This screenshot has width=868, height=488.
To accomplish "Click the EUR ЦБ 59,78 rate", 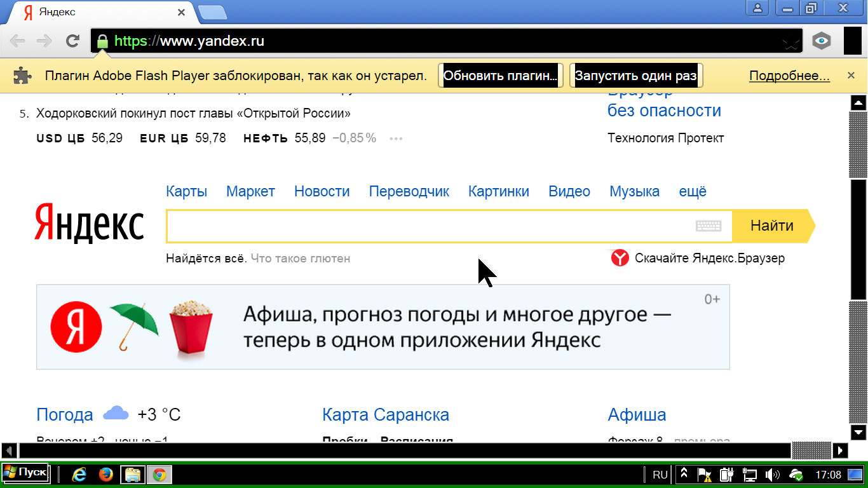I will (183, 138).
